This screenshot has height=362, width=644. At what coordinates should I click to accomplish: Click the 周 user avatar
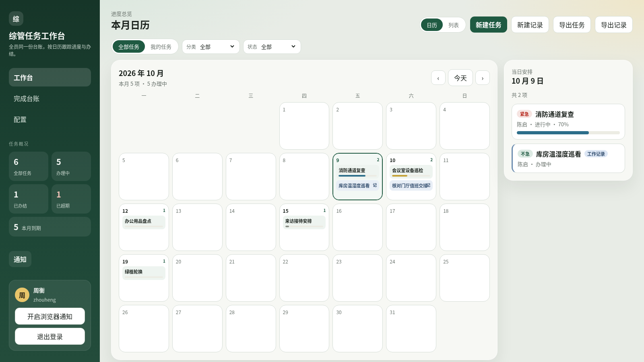point(22,295)
